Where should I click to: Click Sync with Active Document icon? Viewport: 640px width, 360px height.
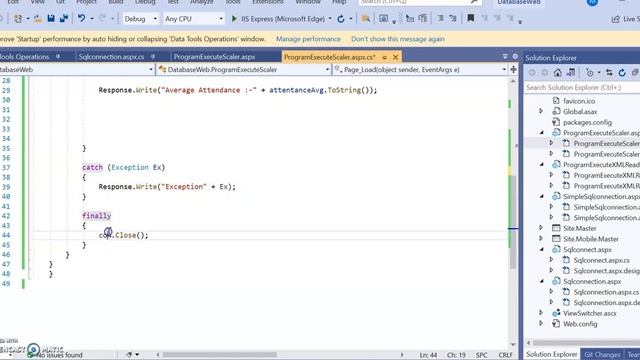[x=609, y=73]
